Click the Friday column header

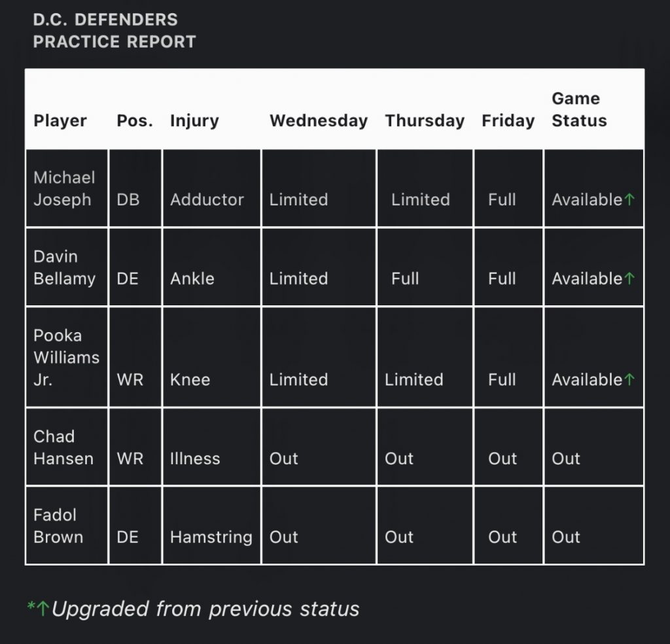pyautogui.click(x=508, y=121)
